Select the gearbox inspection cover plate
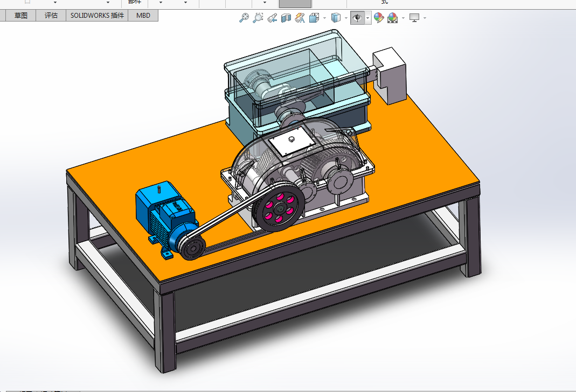The height and width of the screenshot is (392, 576). click(x=292, y=142)
